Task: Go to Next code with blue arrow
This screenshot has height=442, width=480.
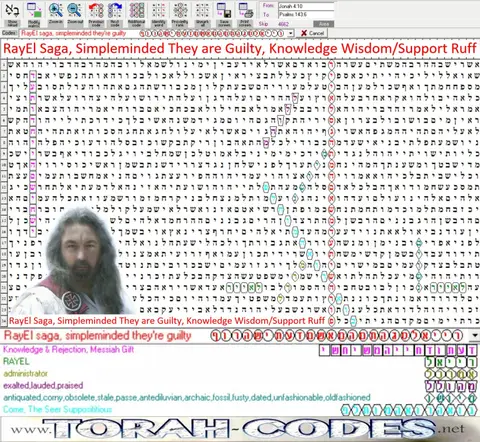Action: click(x=115, y=14)
